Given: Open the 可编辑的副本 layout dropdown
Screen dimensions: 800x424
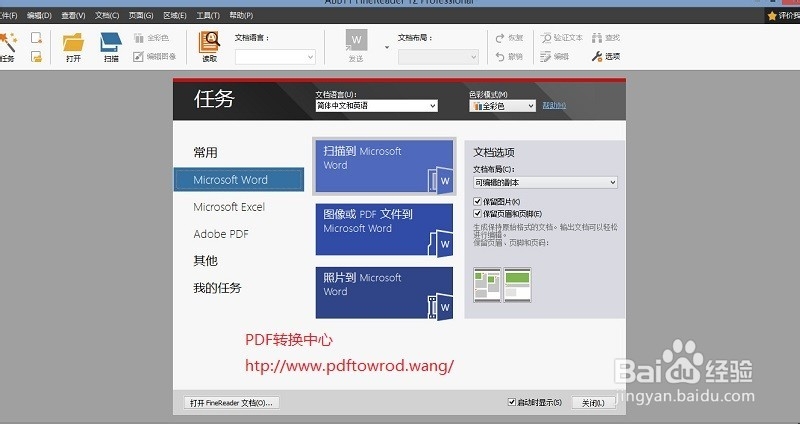Looking at the screenshot, I should point(545,182).
